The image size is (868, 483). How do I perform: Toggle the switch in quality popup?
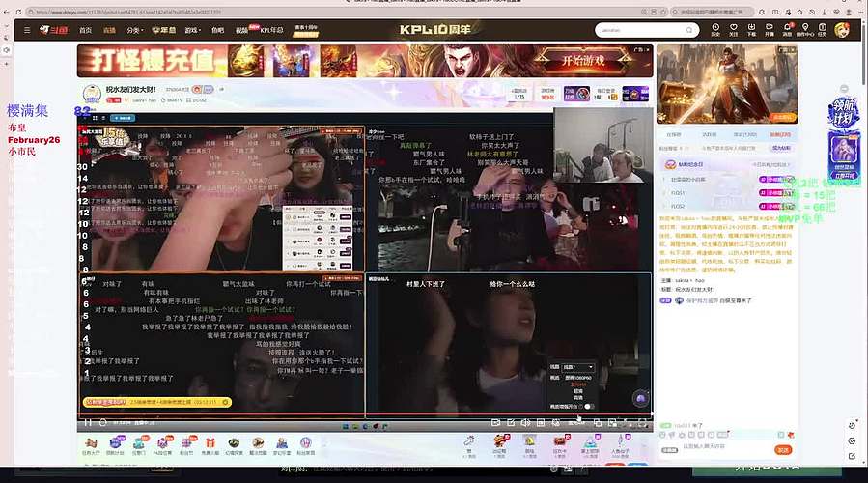[588, 407]
